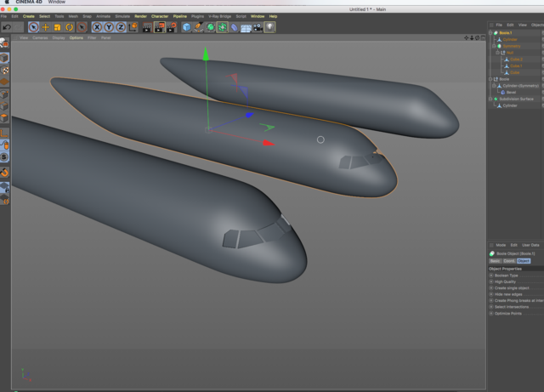Select the Rotate tool
Viewport: 544px width, 392px height.
click(x=70, y=27)
